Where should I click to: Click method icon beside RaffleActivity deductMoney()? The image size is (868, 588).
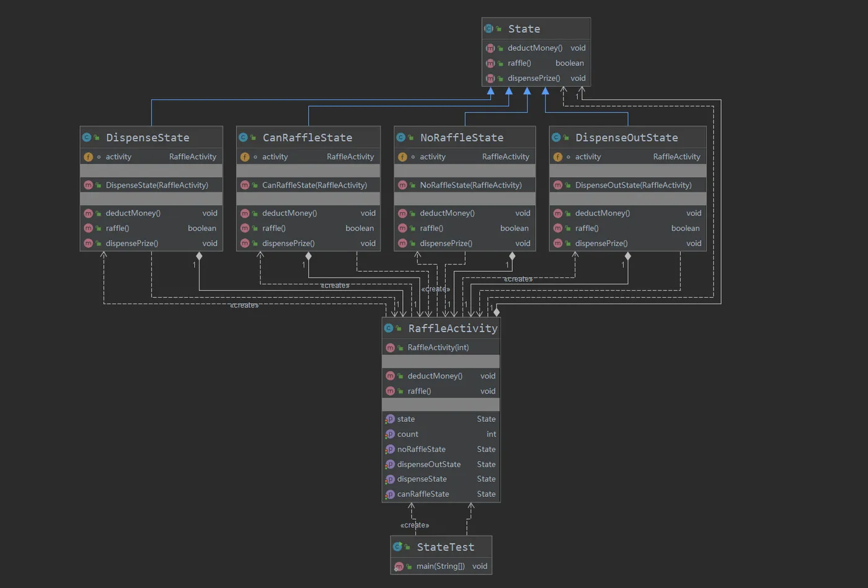coord(390,376)
